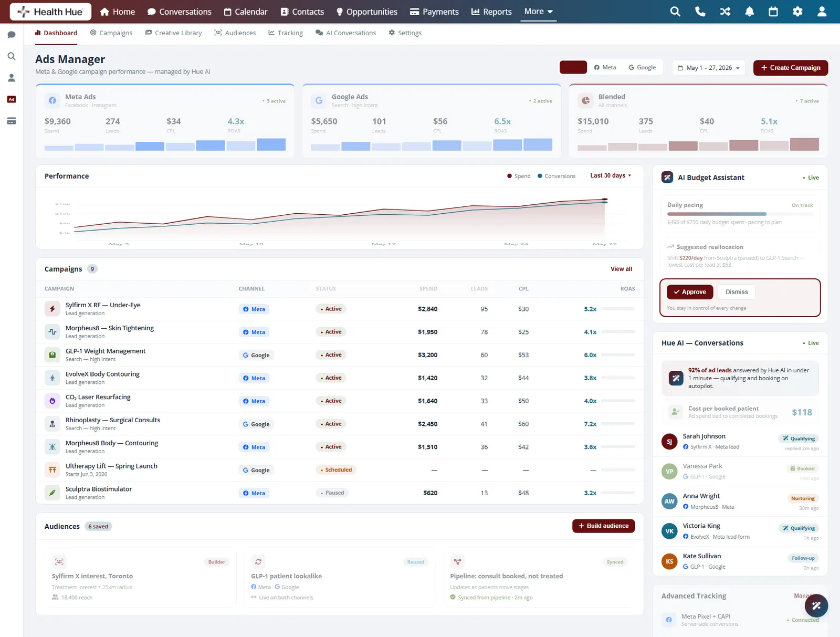Open Payments in top nav
Screen dimensions: 840x637
pyautogui.click(x=434, y=12)
